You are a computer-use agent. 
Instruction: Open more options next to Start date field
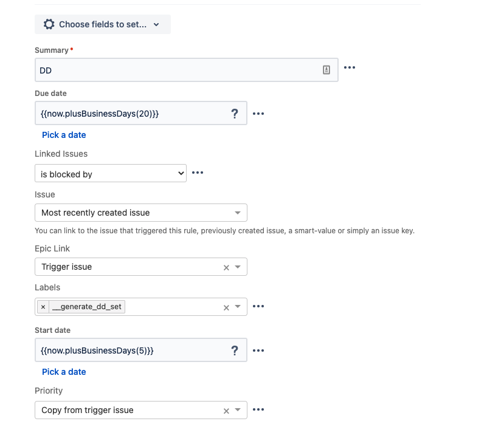(x=258, y=350)
